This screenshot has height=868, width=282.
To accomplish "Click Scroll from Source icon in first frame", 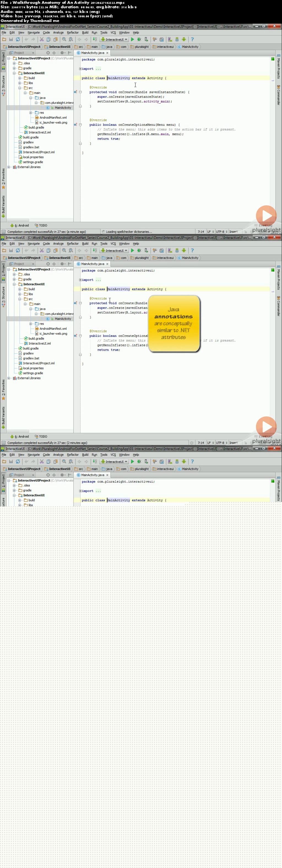I will click(48, 53).
